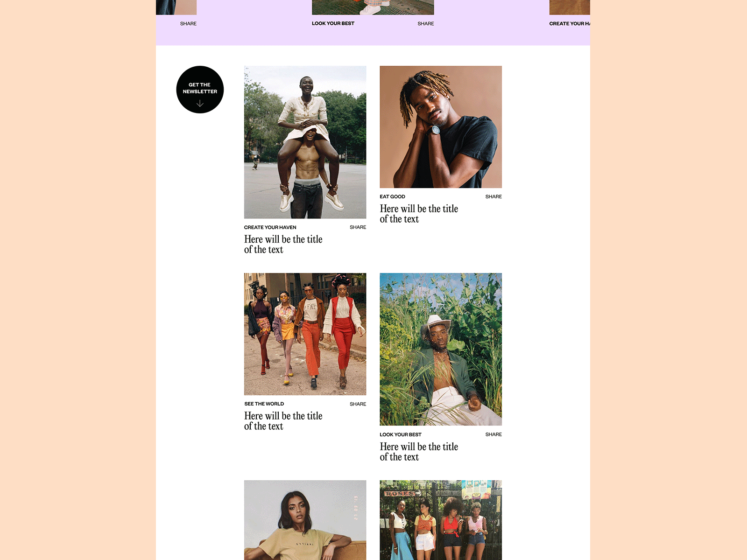The width and height of the screenshot is (747, 560).
Task: Open the man in white hat photo
Action: tap(441, 349)
